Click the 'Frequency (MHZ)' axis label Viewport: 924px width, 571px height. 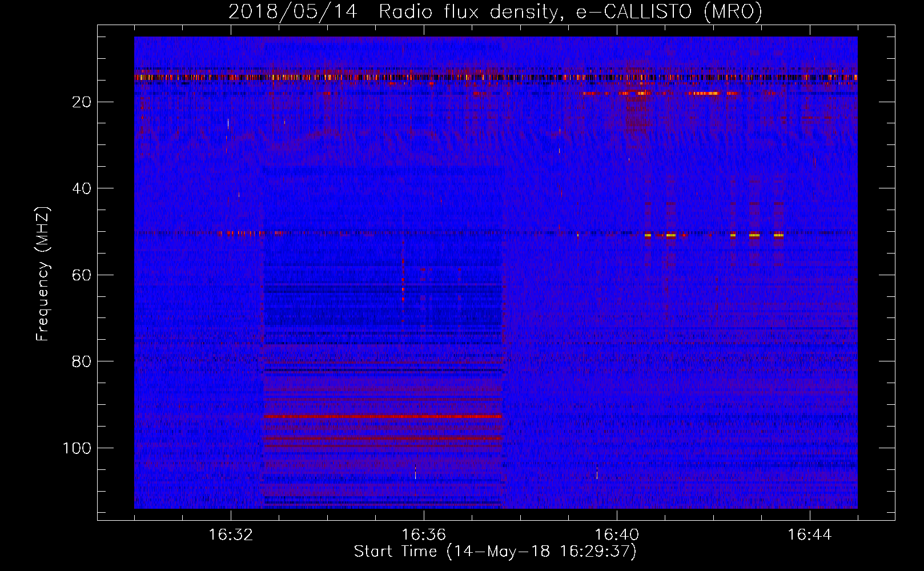[x=43, y=274]
